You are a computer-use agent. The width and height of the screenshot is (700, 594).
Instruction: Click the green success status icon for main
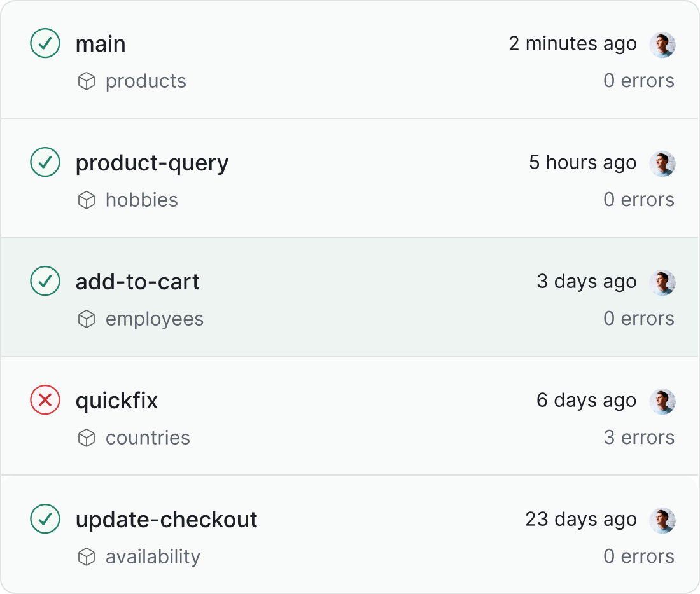(x=45, y=44)
